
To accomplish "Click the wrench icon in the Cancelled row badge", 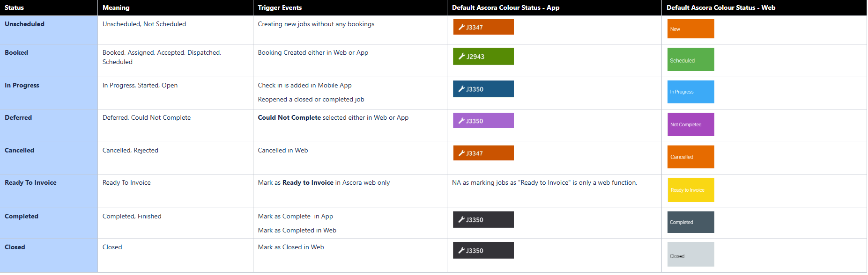I will point(461,153).
